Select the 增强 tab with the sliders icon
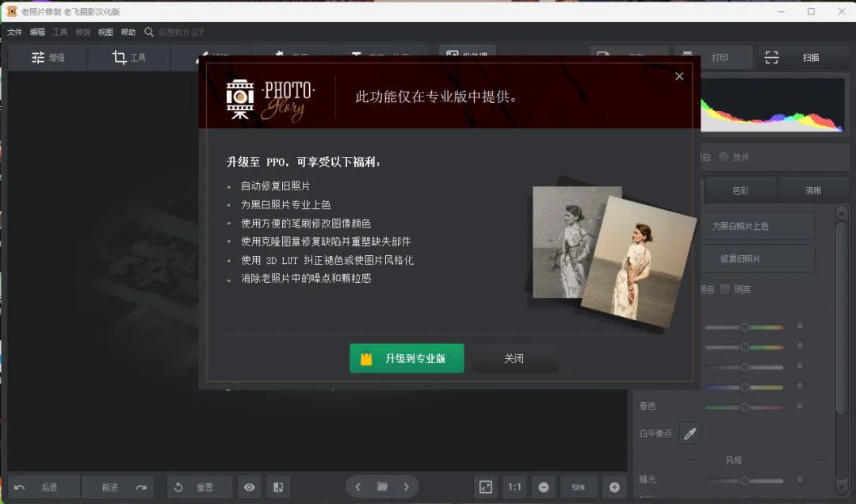The height and width of the screenshot is (504, 856). point(48,57)
